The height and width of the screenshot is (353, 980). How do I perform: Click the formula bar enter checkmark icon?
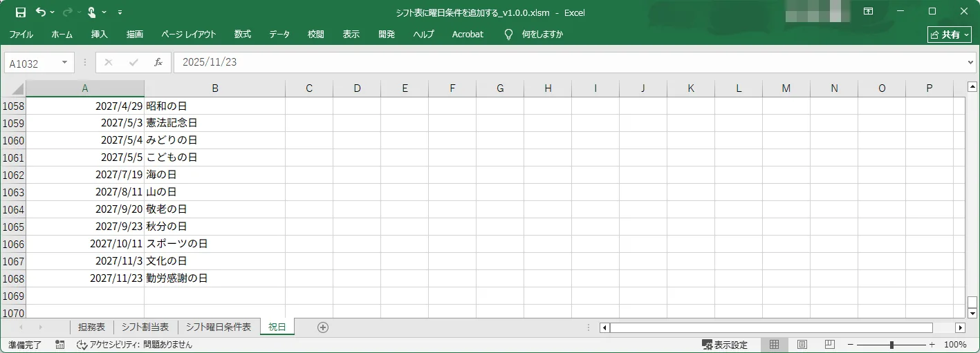pyautogui.click(x=133, y=63)
